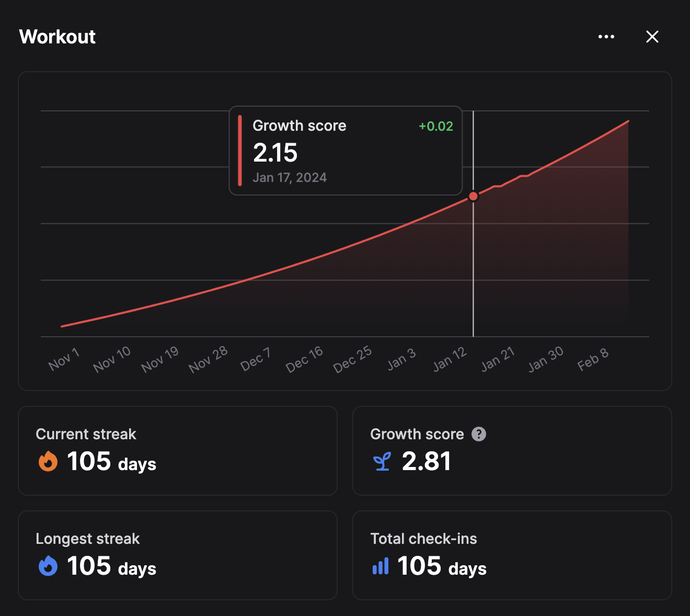Click the Longest streak card
The image size is (690, 616).
point(178,555)
